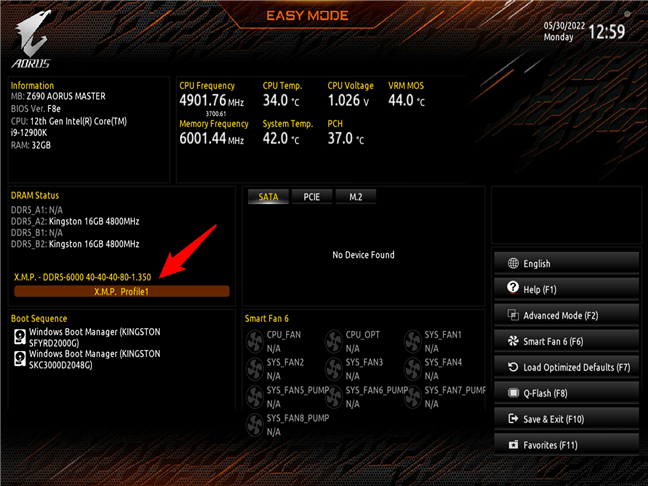Viewport: 648px width, 486px height.
Task: Click the CPU Voltage 1.026 V value
Action: pos(348,100)
